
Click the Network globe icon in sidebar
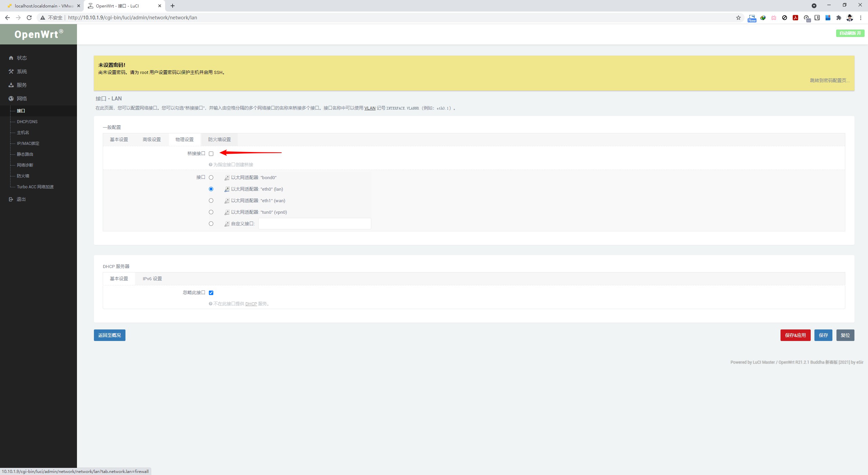(11, 99)
